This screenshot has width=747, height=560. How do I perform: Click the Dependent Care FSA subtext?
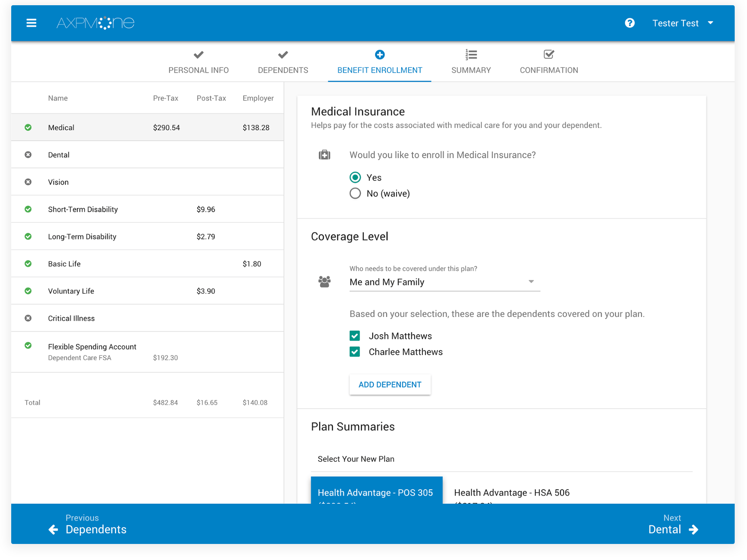(x=80, y=358)
